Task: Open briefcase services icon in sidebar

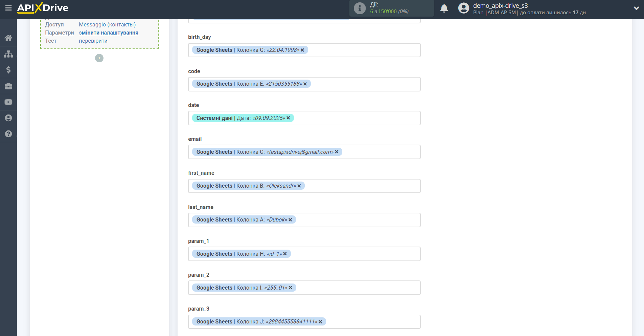Action: tap(8, 86)
